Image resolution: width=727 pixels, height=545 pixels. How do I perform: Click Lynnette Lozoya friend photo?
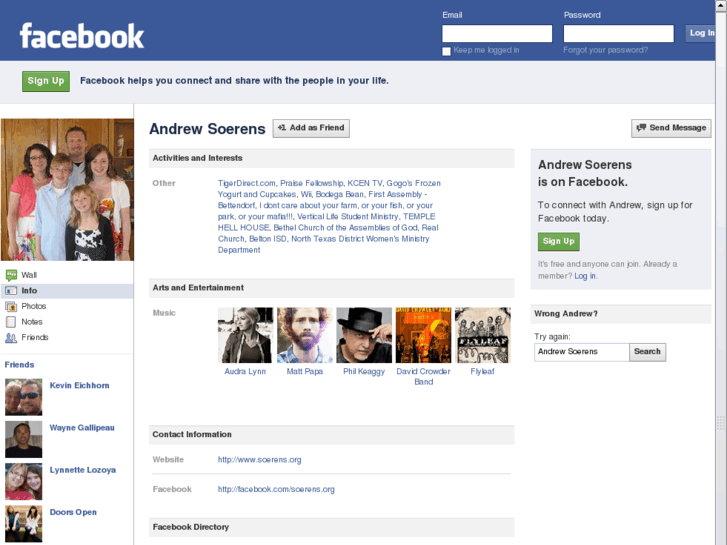click(24, 481)
